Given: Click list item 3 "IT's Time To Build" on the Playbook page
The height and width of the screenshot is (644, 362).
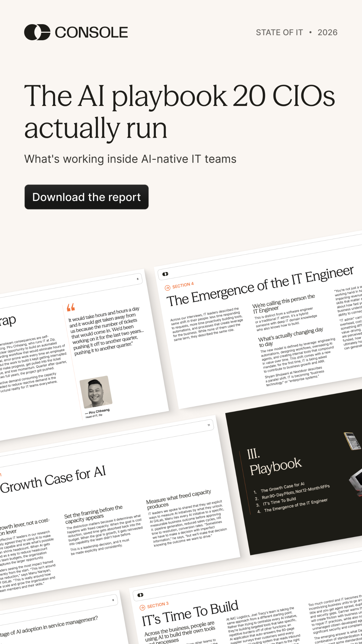Looking at the screenshot, I should pos(279,502).
